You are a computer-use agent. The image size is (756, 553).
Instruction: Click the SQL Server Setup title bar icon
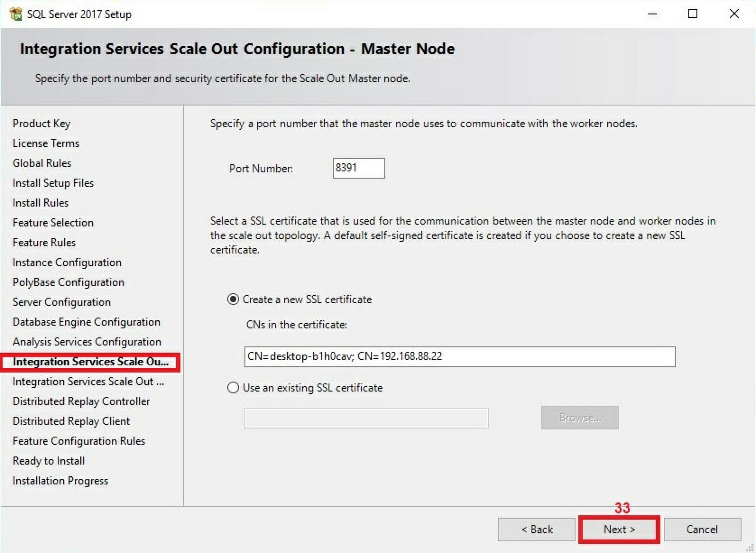click(x=15, y=14)
